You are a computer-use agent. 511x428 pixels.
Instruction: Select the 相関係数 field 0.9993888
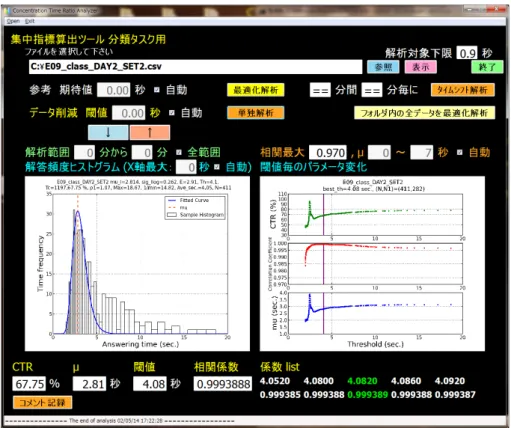[x=223, y=384]
